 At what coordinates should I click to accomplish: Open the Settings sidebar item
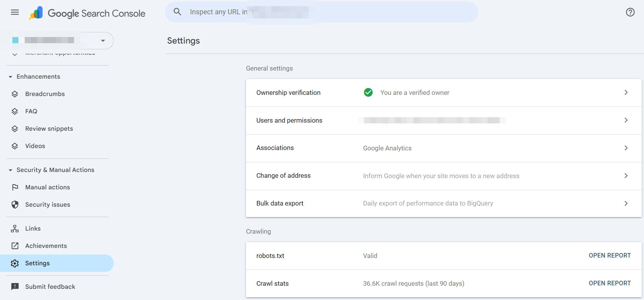[37, 263]
